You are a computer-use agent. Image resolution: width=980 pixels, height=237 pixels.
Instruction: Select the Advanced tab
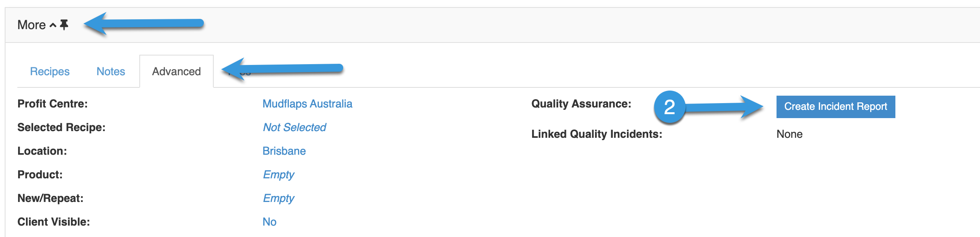pos(176,71)
